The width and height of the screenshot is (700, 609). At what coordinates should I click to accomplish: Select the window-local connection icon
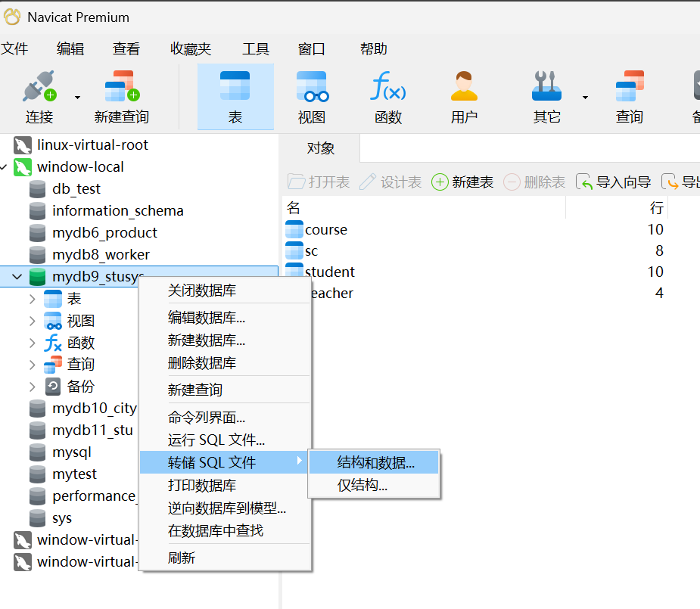pos(22,167)
